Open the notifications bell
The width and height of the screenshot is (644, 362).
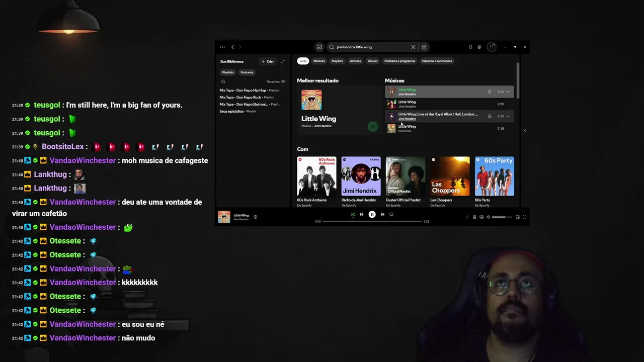coord(470,47)
